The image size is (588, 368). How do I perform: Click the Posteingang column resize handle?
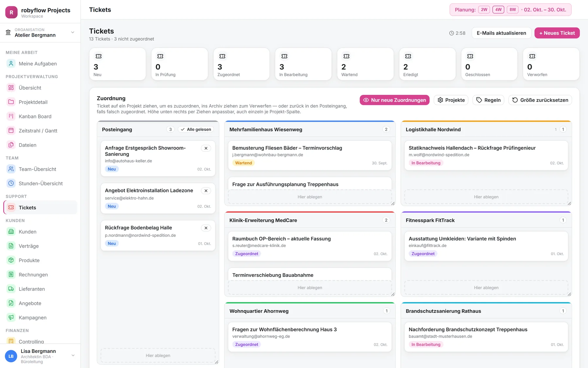(x=216, y=362)
